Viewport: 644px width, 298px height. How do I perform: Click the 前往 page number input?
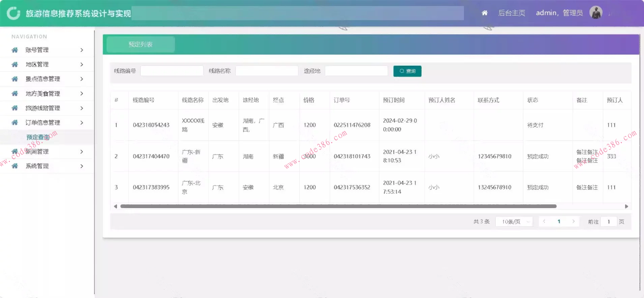pos(609,222)
